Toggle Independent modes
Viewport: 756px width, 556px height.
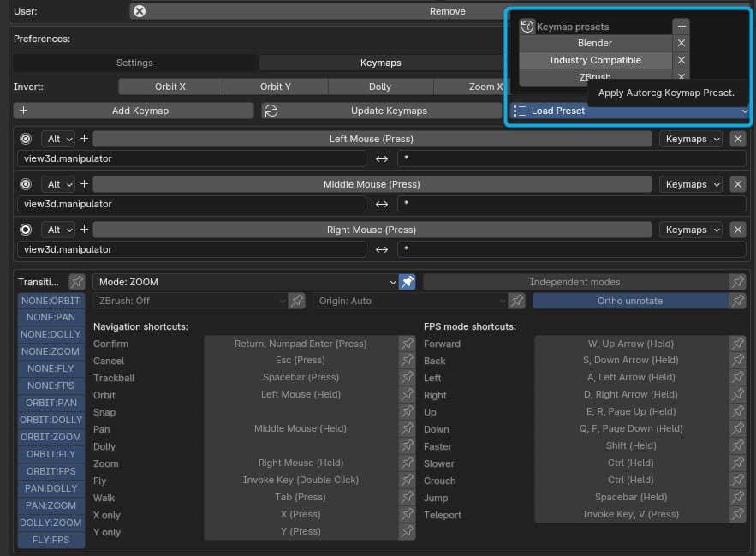(575, 282)
